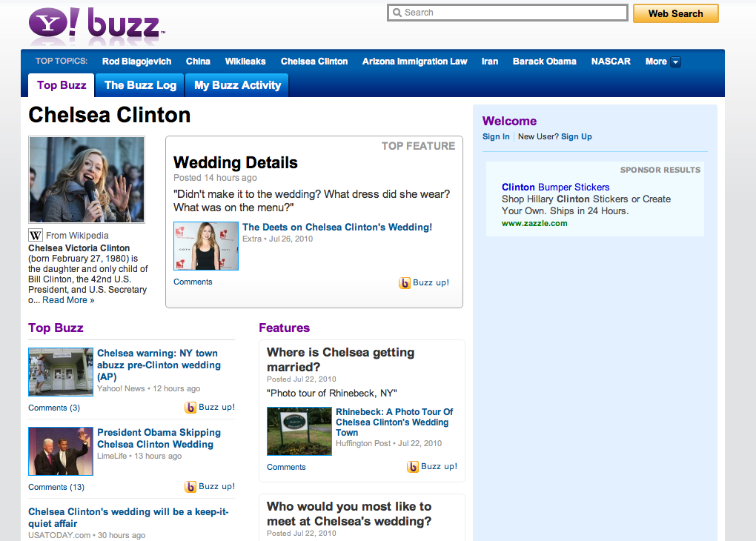Click 'Extra • Jul 26, 2010' source text

tap(277, 239)
